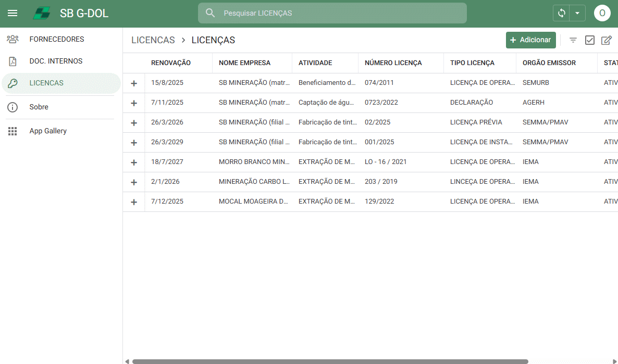Open the sidebar hamburger menu toggle
The width and height of the screenshot is (618, 364).
coord(13,13)
